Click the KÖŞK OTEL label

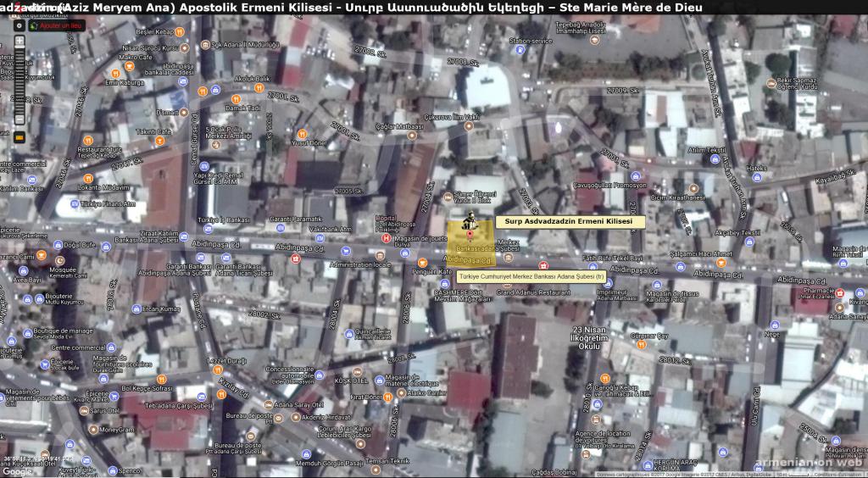coord(351,381)
